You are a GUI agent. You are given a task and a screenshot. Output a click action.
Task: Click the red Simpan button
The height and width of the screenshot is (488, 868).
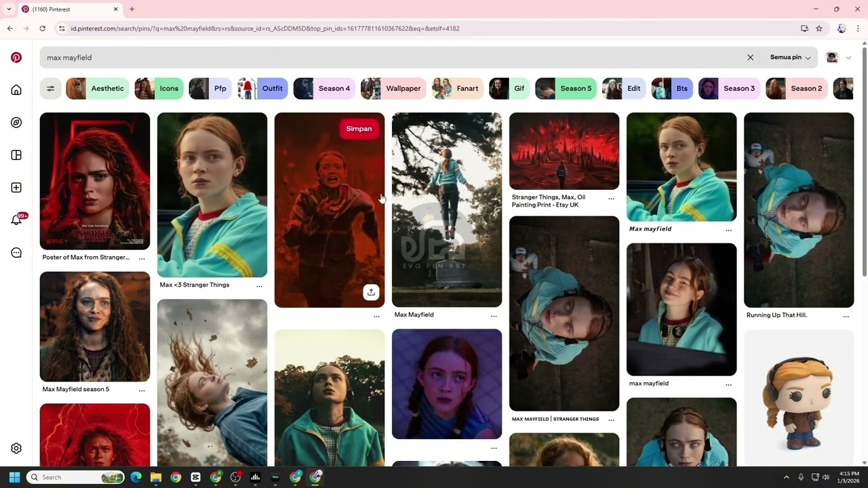359,129
